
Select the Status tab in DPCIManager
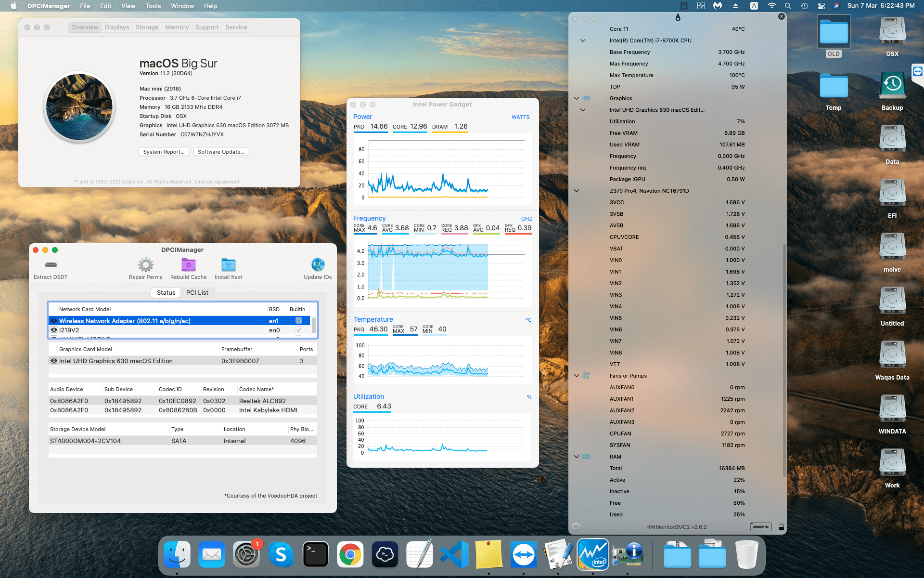point(166,292)
